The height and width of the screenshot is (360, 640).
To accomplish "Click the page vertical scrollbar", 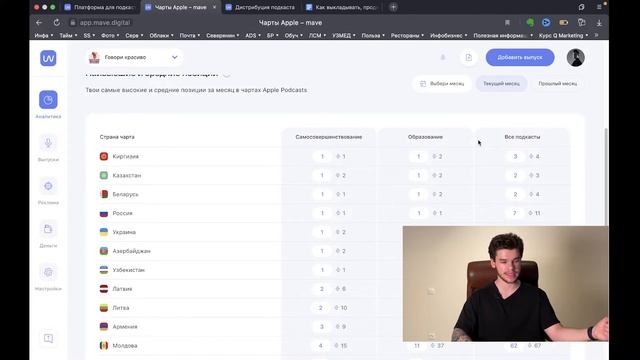I will (606, 176).
